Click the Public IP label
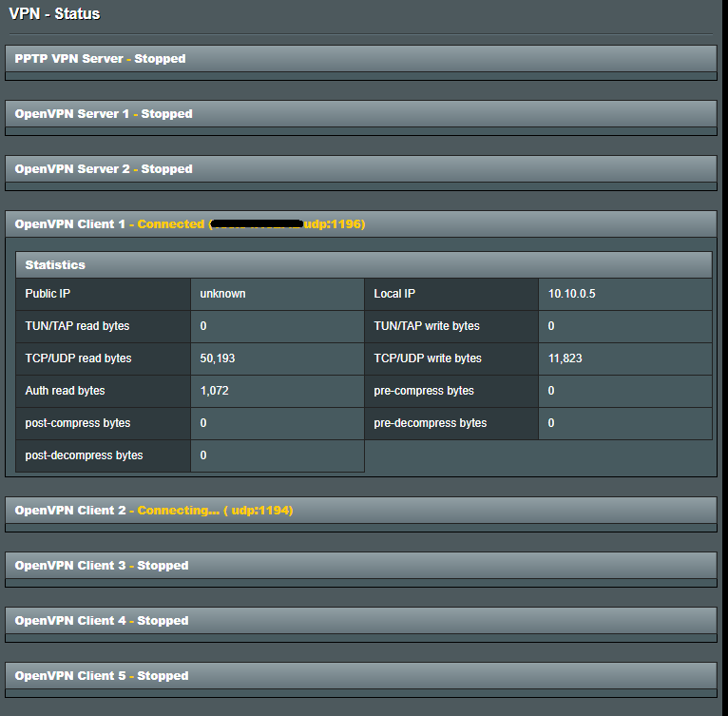Image resolution: width=728 pixels, height=716 pixels. coord(48,294)
